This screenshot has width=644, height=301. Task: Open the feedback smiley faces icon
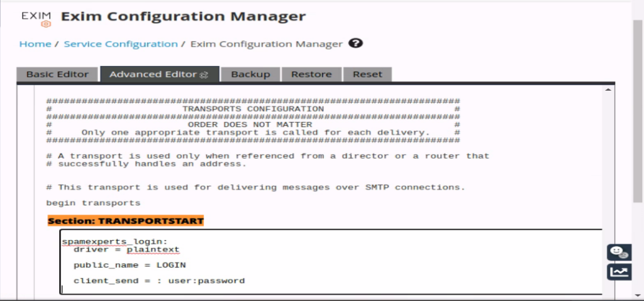[x=619, y=252]
